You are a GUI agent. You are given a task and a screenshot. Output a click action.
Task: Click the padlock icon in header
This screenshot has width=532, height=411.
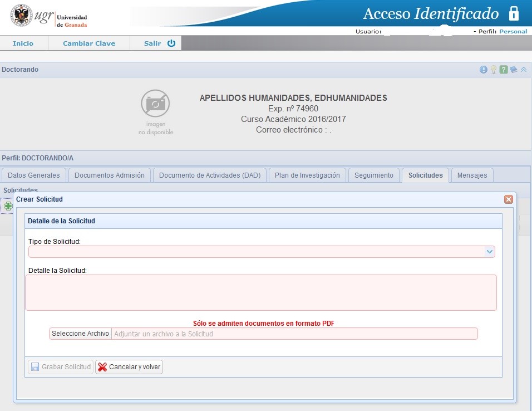(514, 14)
